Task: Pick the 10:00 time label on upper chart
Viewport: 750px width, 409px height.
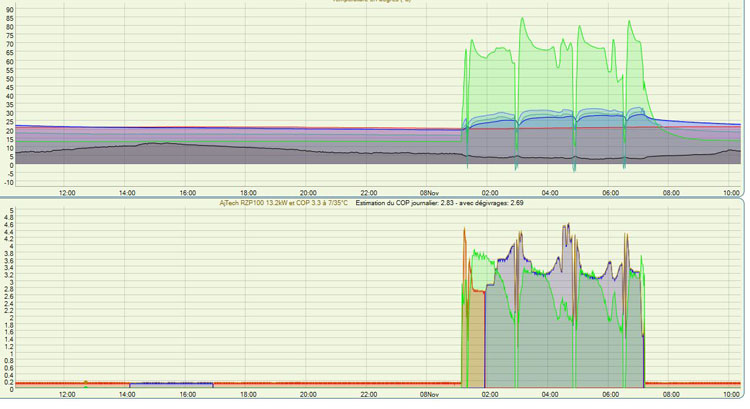Action: click(x=730, y=193)
